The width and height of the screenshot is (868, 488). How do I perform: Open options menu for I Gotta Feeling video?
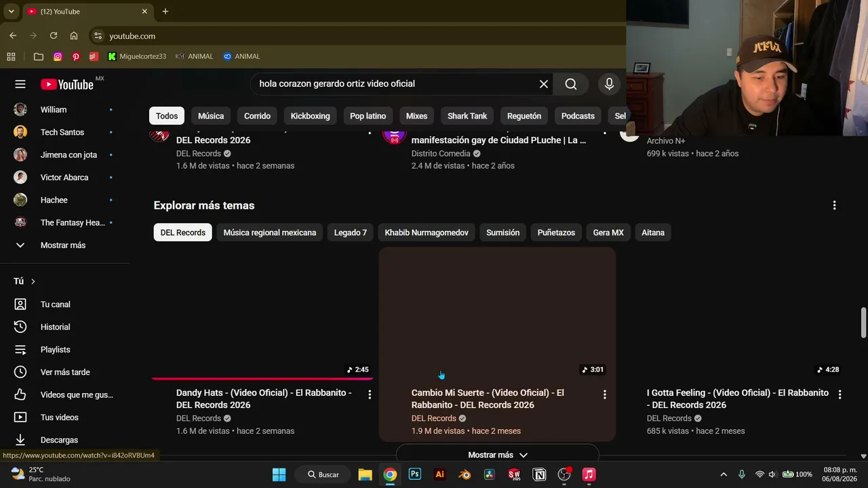click(840, 394)
